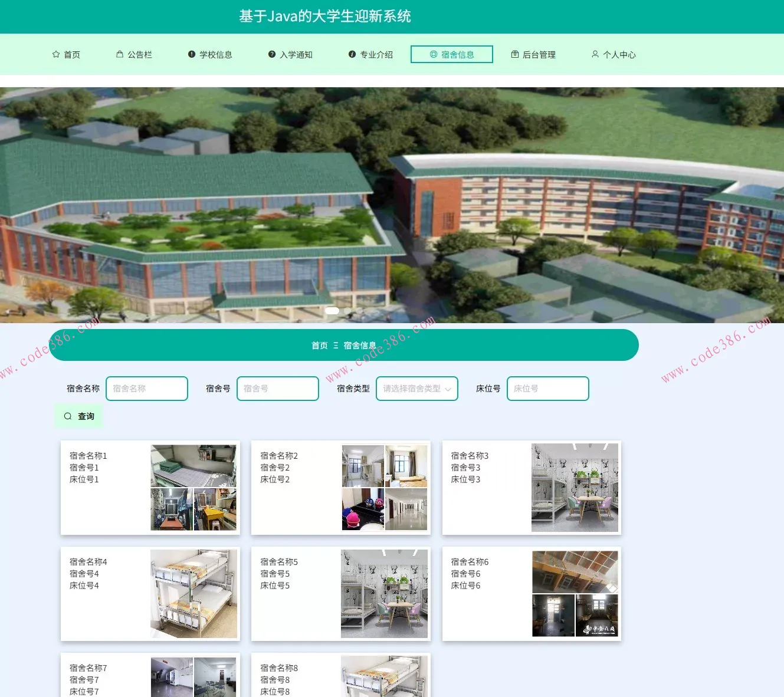This screenshot has width=784, height=697.
Task: Click the question icon beside 入学通知
Action: (x=272, y=54)
